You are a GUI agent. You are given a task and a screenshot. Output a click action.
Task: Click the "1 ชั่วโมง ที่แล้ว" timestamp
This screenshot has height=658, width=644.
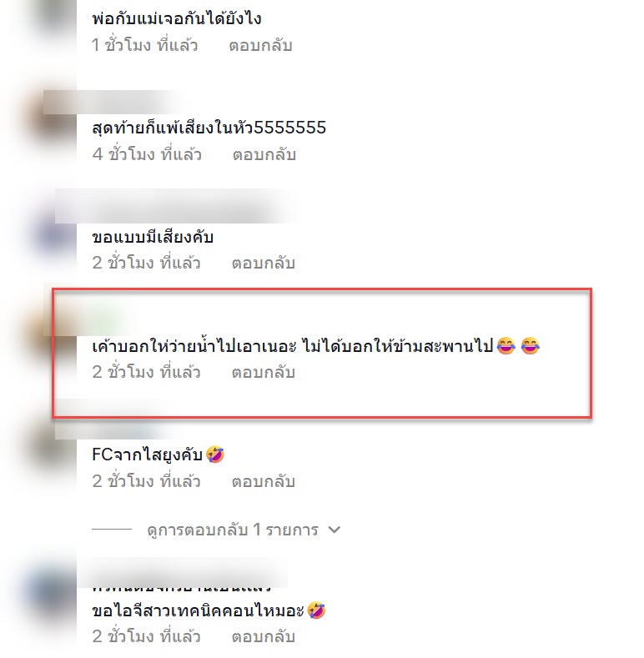pyautogui.click(x=145, y=45)
